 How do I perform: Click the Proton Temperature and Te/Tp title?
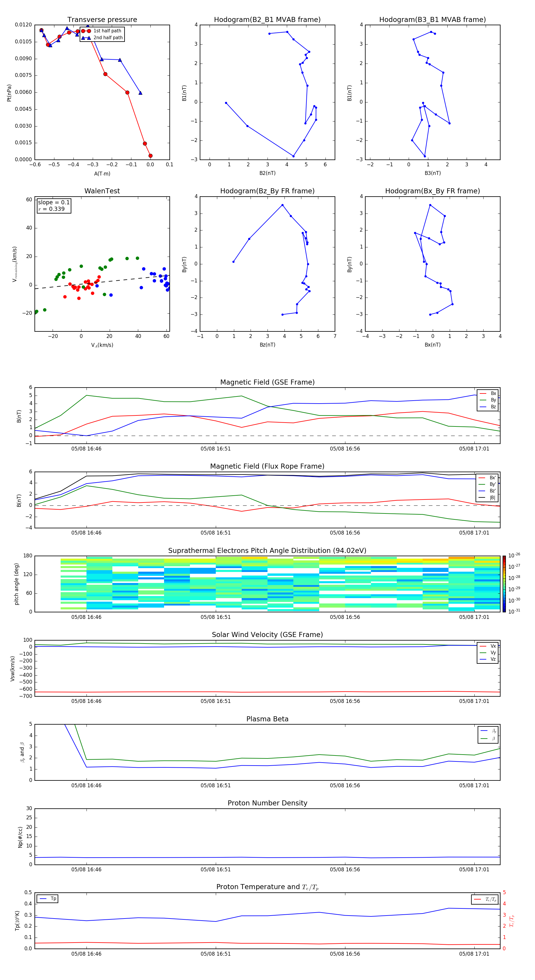[267, 887]
